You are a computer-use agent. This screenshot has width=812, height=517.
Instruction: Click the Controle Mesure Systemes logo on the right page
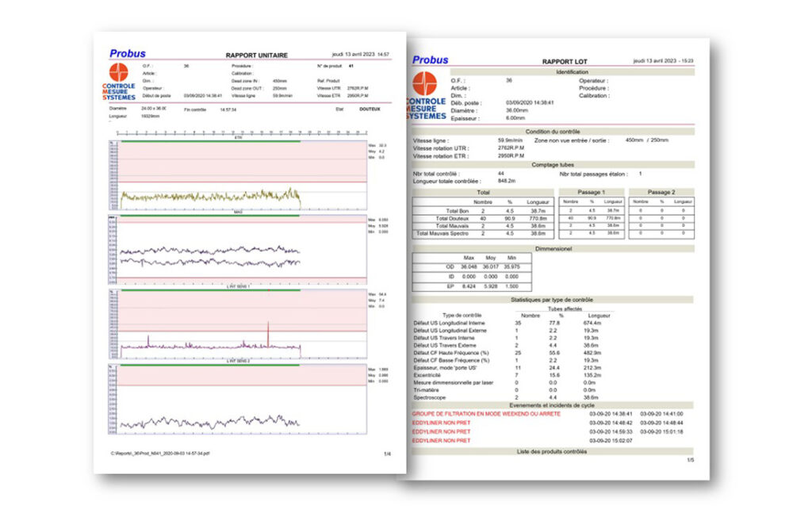[425, 98]
